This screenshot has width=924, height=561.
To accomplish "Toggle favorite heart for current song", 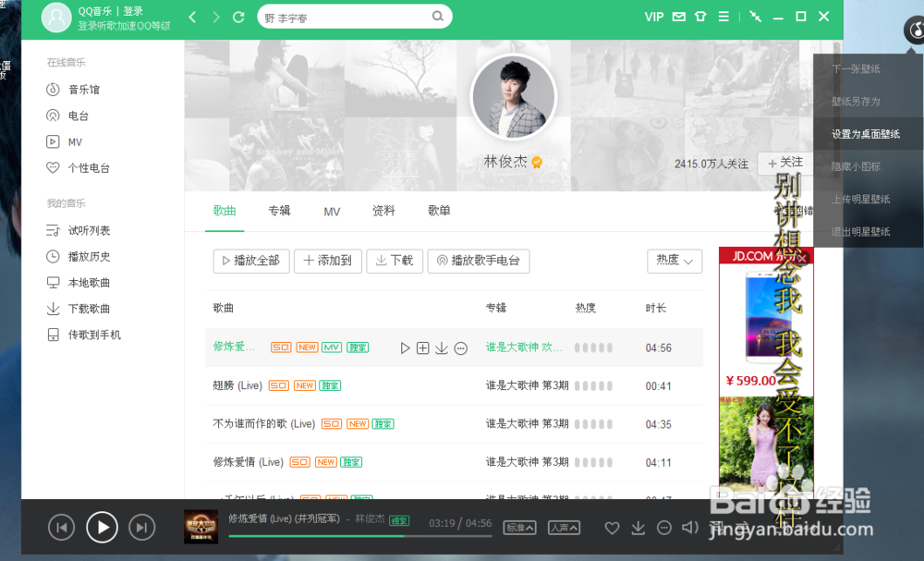I will tap(612, 528).
